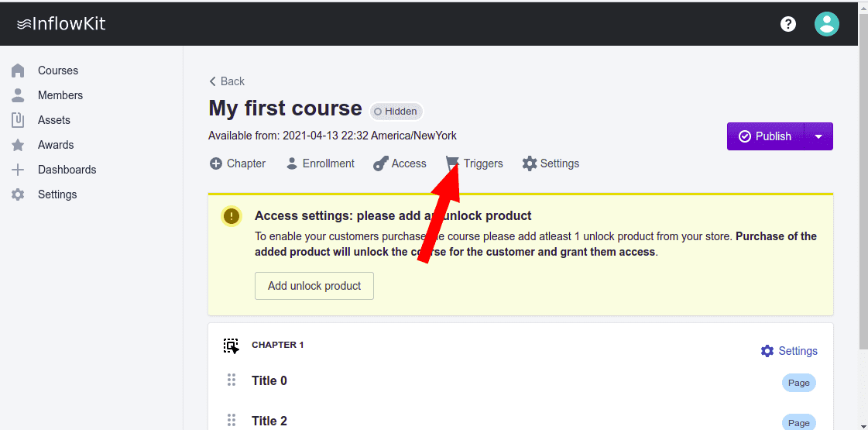Expand the Publish dropdown arrow
The width and height of the screenshot is (868, 430).
[x=818, y=136]
